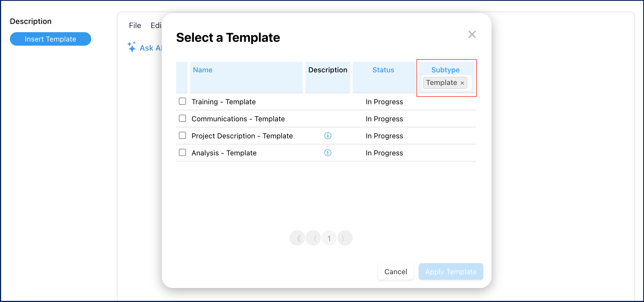Check the Training - Template checkbox
The image size is (644, 302).
[182, 101]
